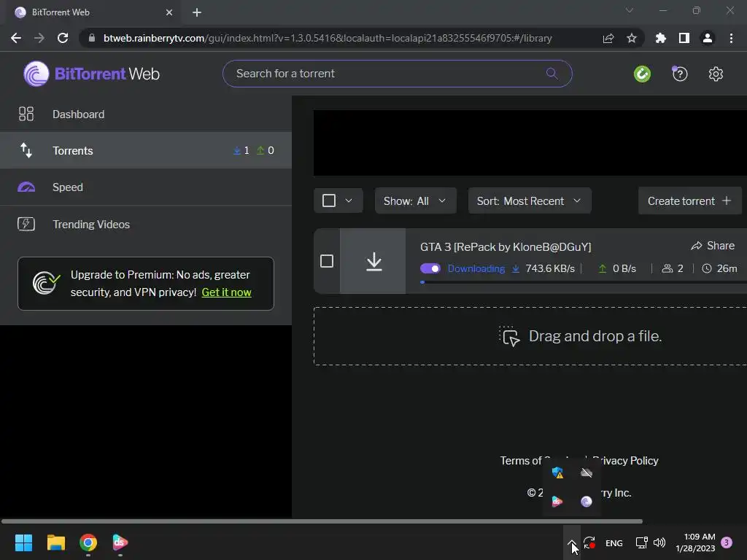Viewport: 747px width, 560px height.
Task: Click the ds app icon in the tray overflow
Action: point(557,502)
